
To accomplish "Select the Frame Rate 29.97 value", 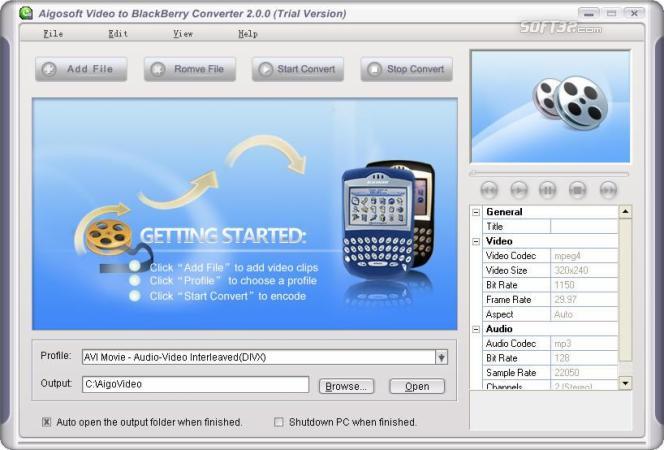I will tap(584, 300).
